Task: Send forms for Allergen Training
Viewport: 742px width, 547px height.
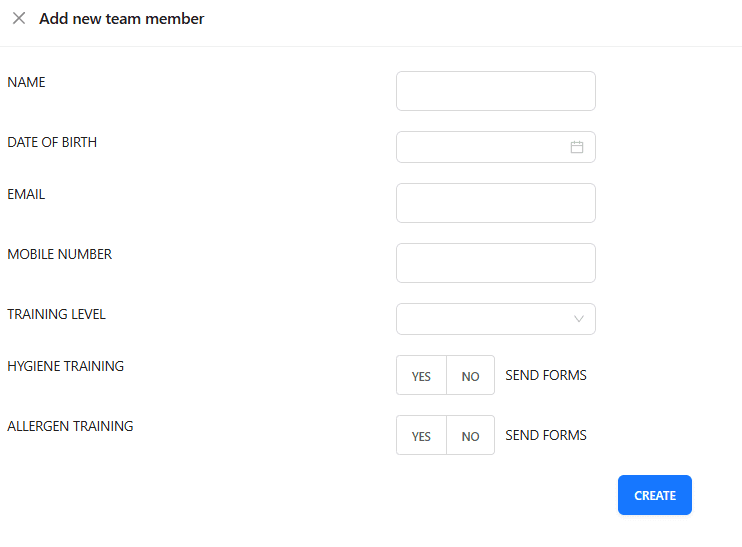Action: pos(546,435)
